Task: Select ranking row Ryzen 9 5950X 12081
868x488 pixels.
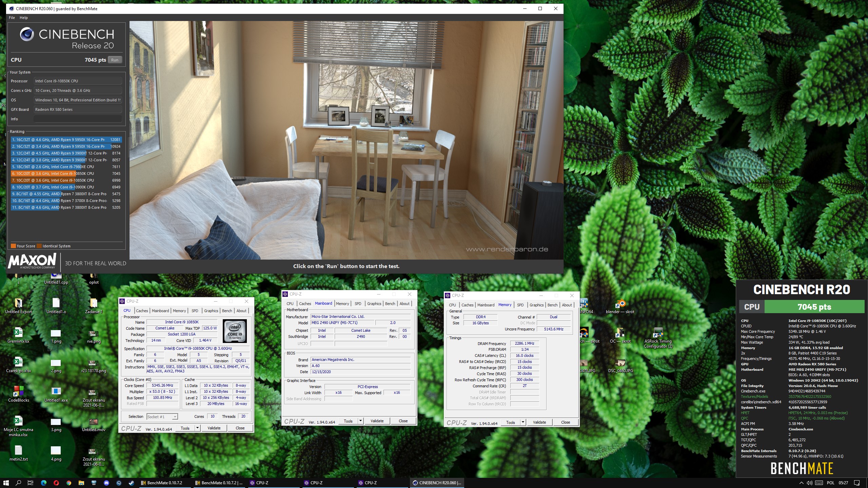Action: pos(66,140)
